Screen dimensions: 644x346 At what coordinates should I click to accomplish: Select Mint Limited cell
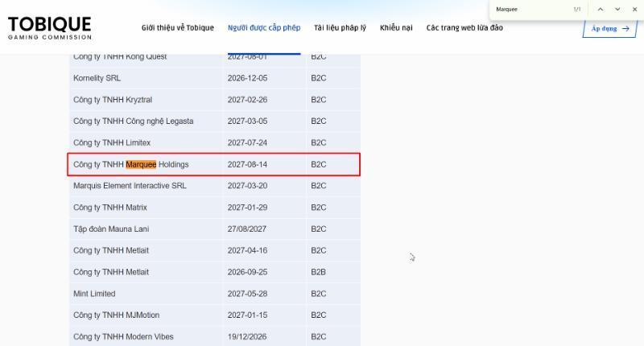[x=94, y=294]
